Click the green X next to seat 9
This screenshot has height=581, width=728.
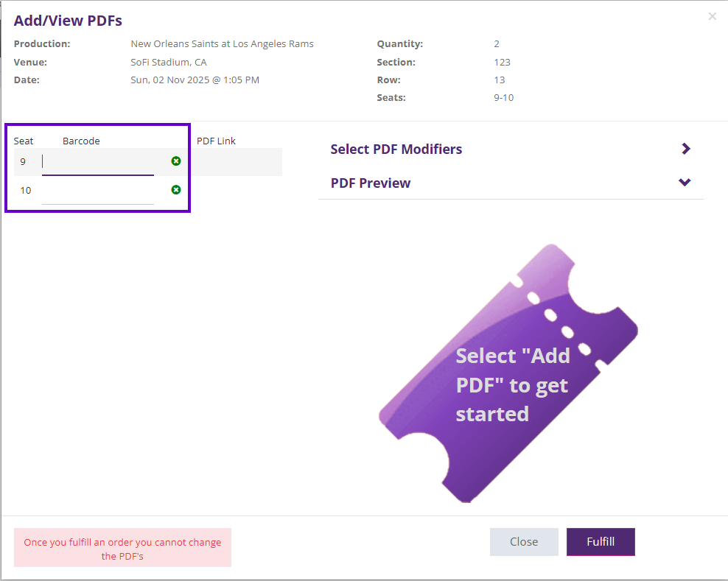(x=175, y=161)
